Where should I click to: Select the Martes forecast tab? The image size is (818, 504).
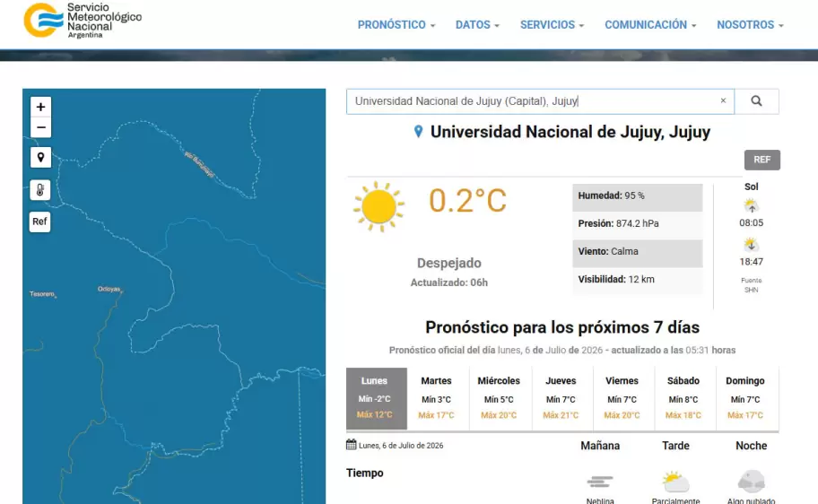[437, 398]
